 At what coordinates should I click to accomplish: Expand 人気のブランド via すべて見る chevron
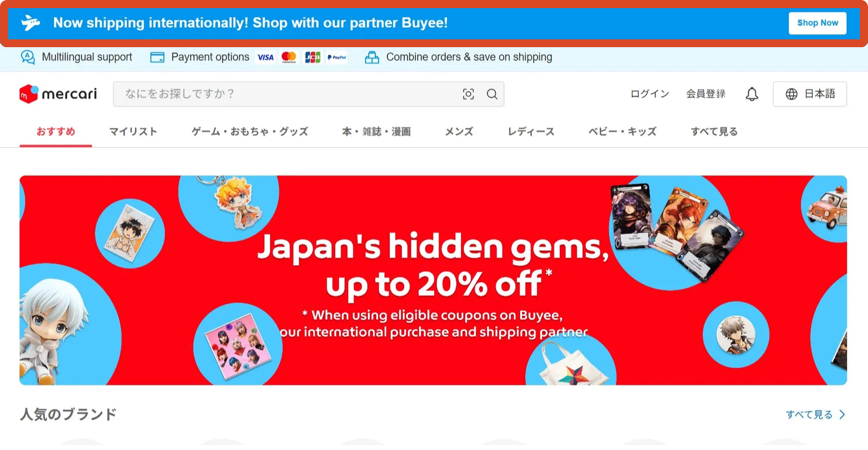[843, 415]
